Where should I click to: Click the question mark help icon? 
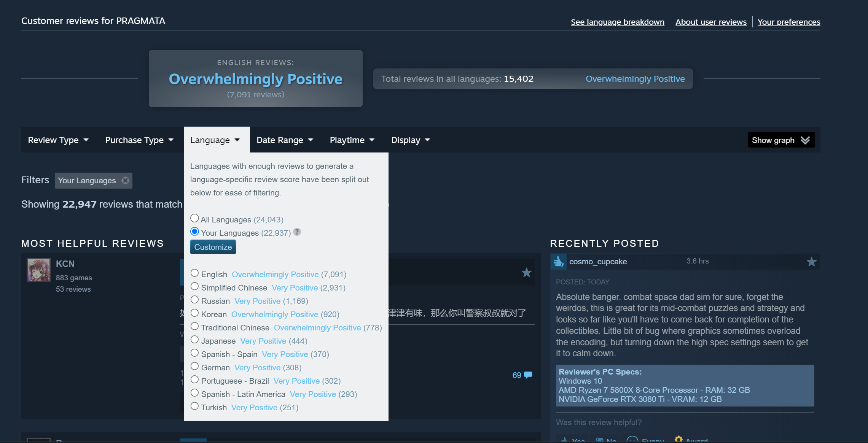297,232
